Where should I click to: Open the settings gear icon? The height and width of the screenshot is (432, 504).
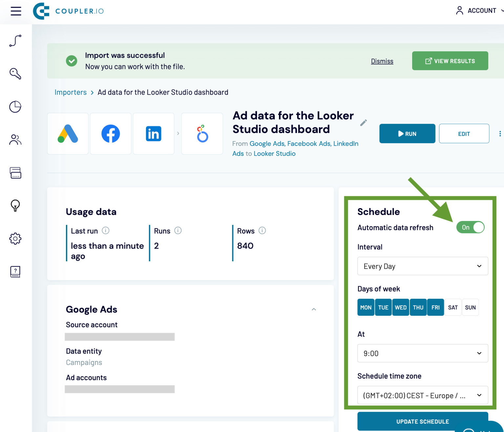click(15, 239)
